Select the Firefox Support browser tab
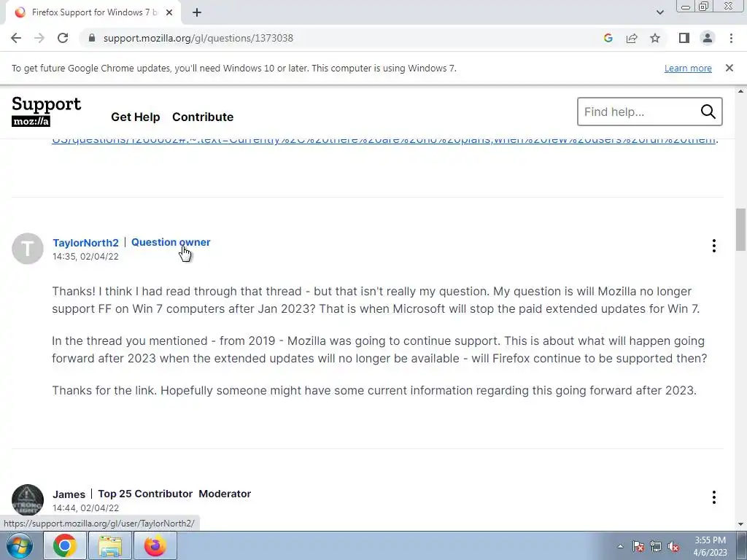The height and width of the screenshot is (560, 747). [x=93, y=12]
